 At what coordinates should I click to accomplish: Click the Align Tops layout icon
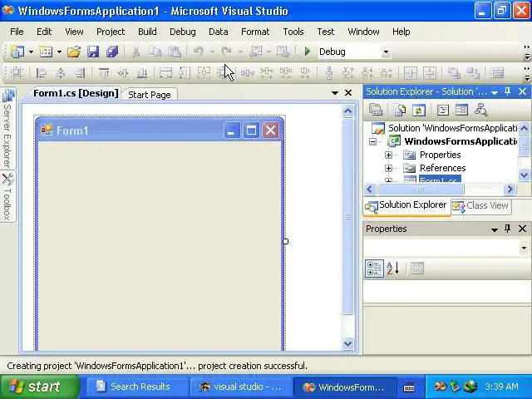point(104,72)
